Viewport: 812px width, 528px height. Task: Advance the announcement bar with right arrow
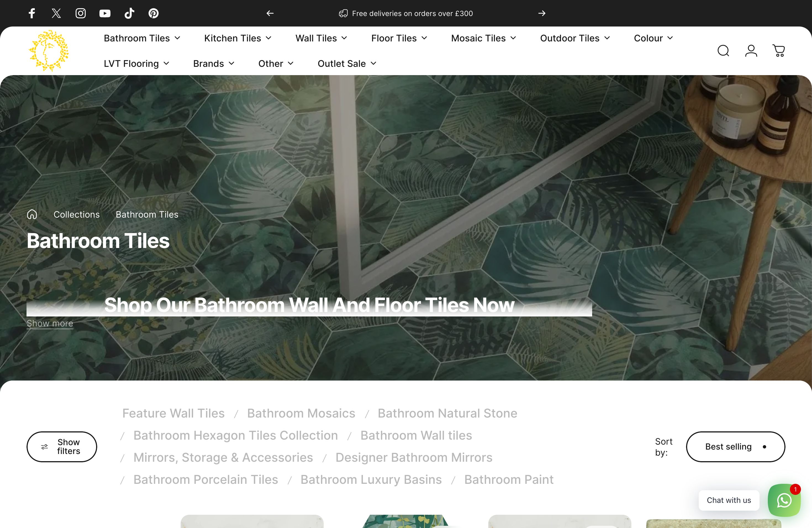542,13
